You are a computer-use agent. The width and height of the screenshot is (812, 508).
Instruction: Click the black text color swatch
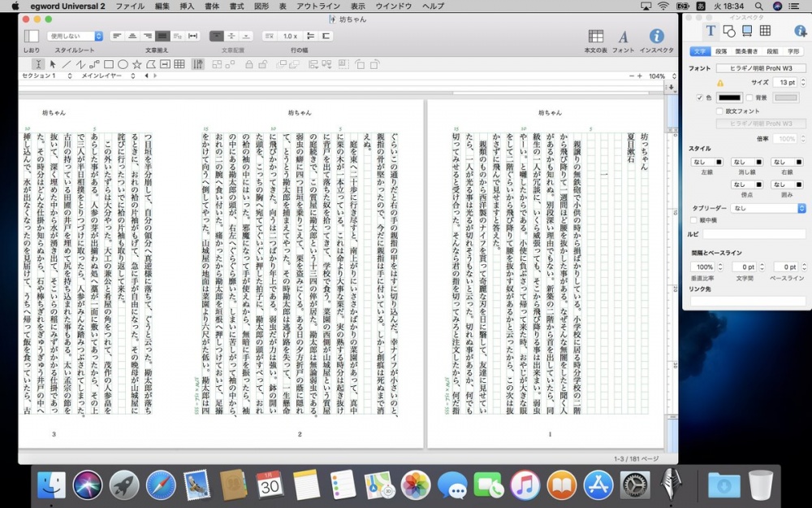(730, 98)
